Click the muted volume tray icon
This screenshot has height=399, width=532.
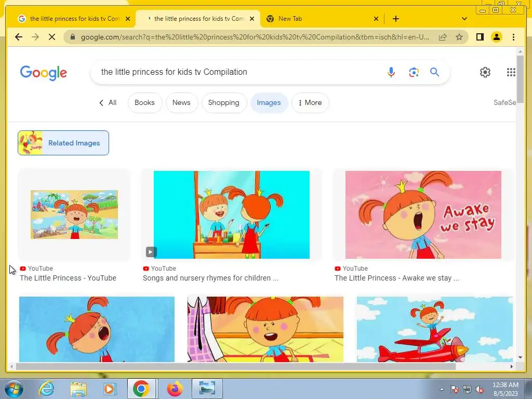(x=480, y=389)
